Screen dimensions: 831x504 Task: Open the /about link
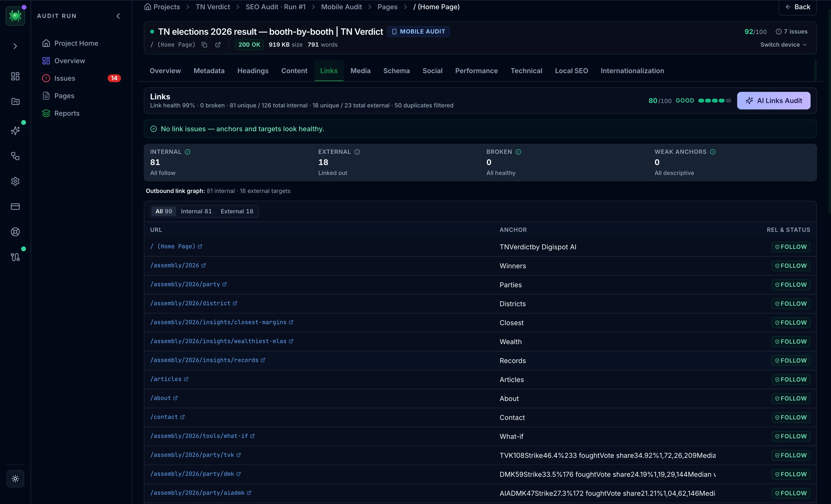click(161, 398)
